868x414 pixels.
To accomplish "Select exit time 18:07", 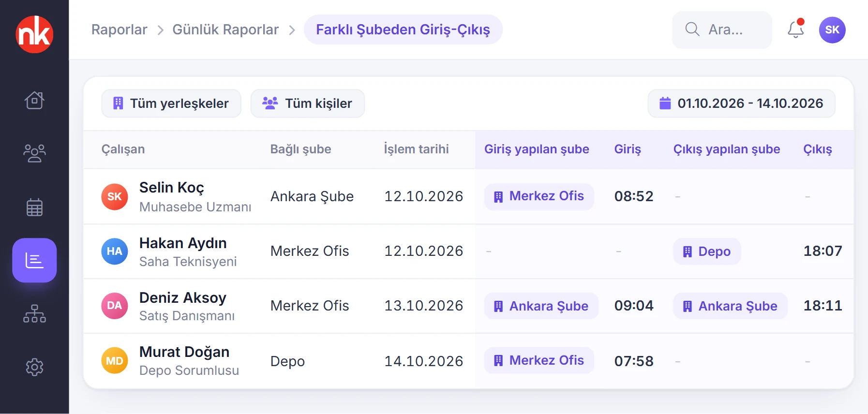I will coord(823,251).
